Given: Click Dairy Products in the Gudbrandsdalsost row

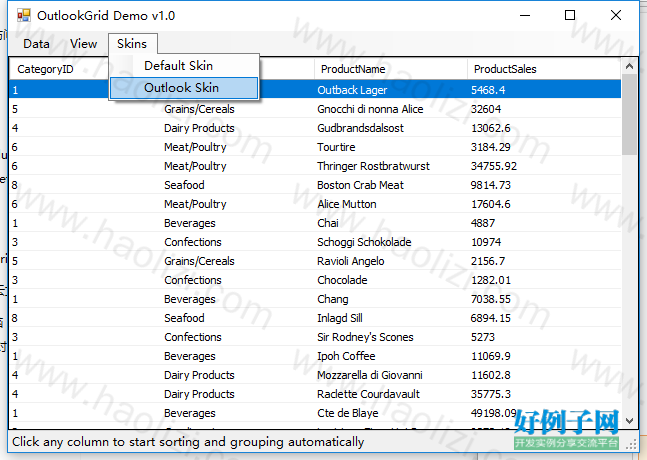Looking at the screenshot, I should [x=199, y=128].
